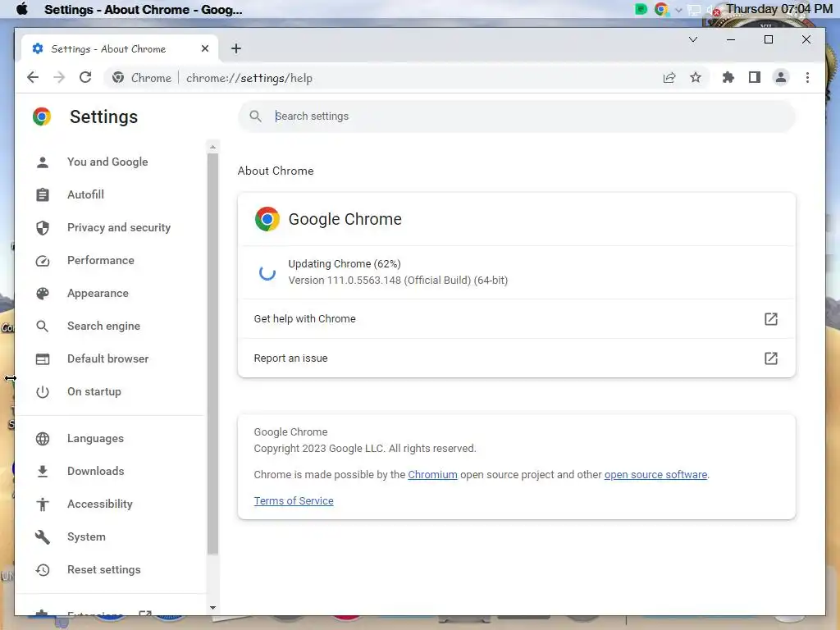Open You and Google settings
The width and height of the screenshot is (840, 630).
[x=107, y=162]
